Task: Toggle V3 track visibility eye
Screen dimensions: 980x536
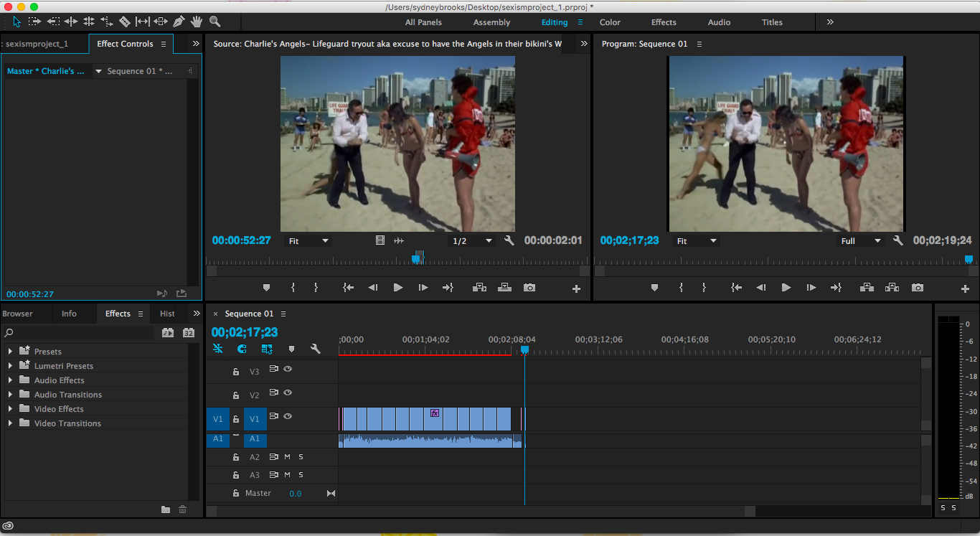Action: (x=288, y=369)
